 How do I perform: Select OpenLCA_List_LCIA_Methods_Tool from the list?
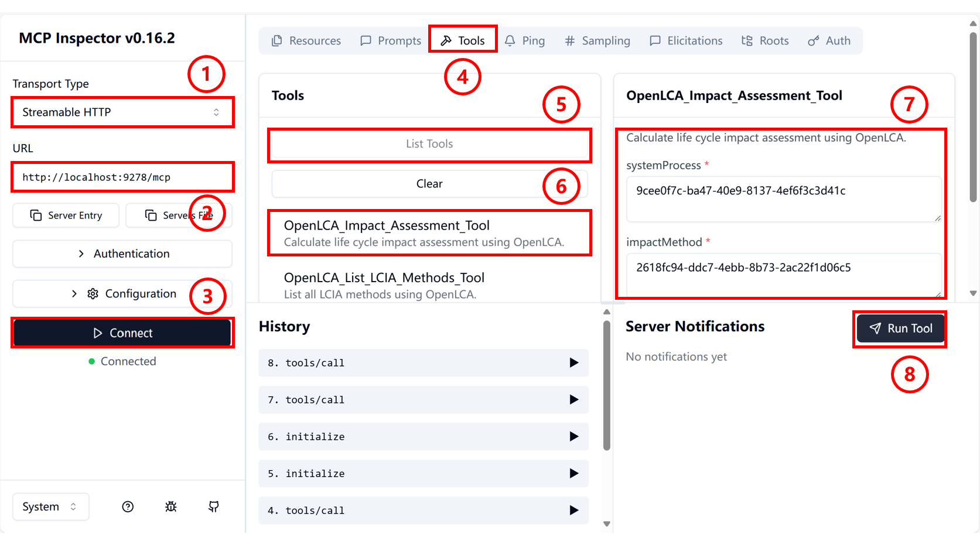pos(384,285)
